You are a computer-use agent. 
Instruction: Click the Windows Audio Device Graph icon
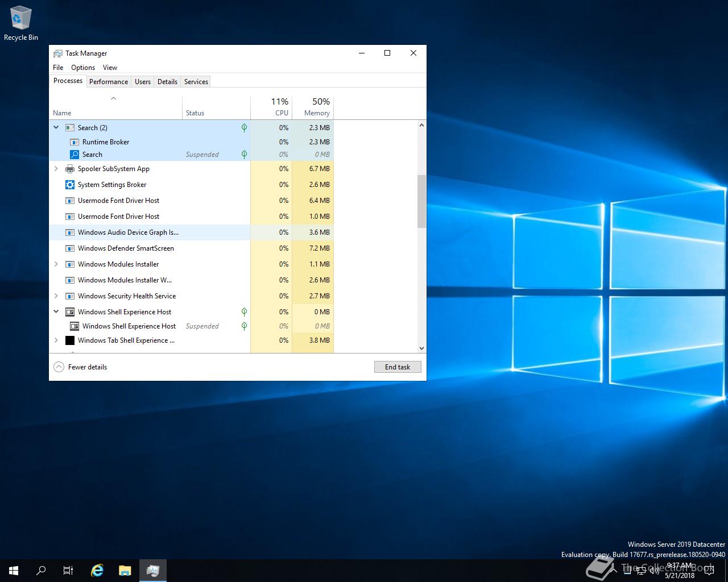click(70, 232)
